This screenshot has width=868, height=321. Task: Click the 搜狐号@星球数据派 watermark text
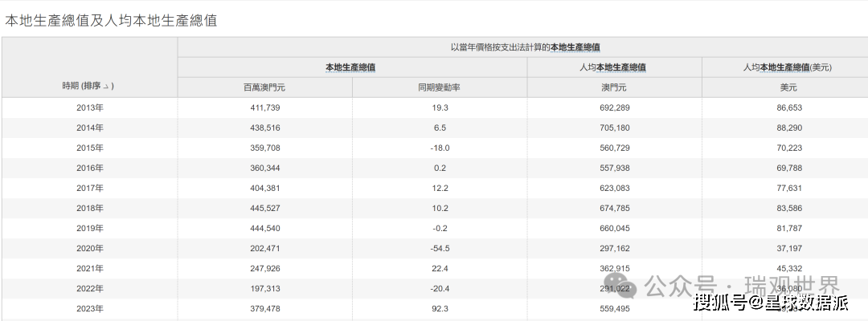click(770, 302)
